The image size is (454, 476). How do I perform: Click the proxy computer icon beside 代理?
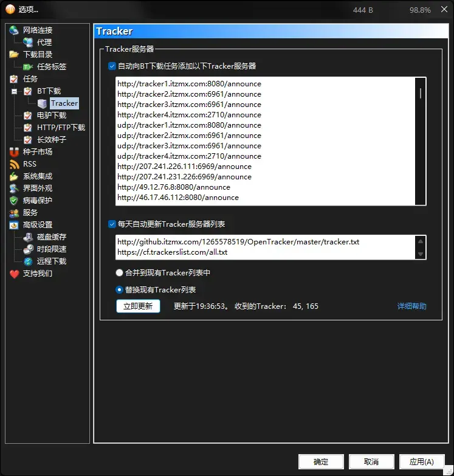pos(28,42)
